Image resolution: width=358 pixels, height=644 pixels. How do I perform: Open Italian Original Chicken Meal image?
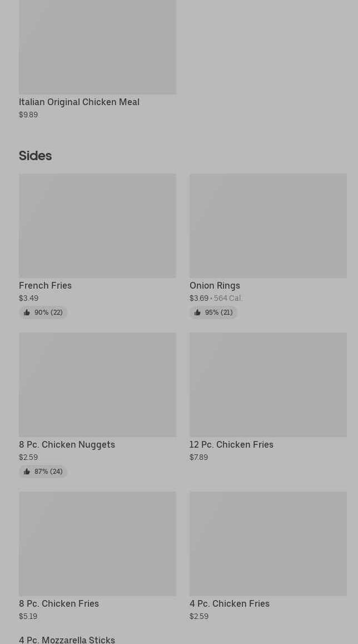[97, 47]
